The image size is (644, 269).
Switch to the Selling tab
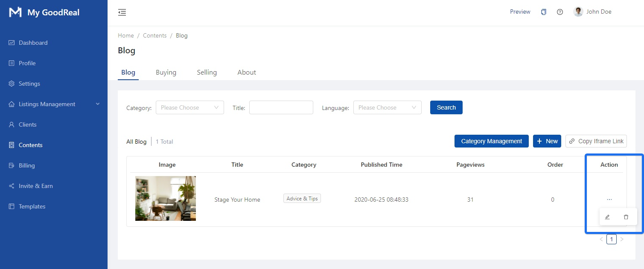(207, 72)
